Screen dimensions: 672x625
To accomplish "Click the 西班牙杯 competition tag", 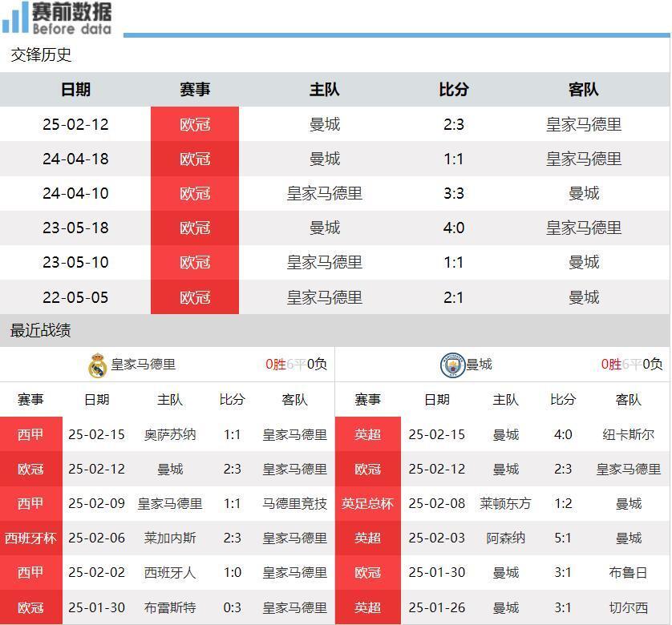I will point(30,538).
